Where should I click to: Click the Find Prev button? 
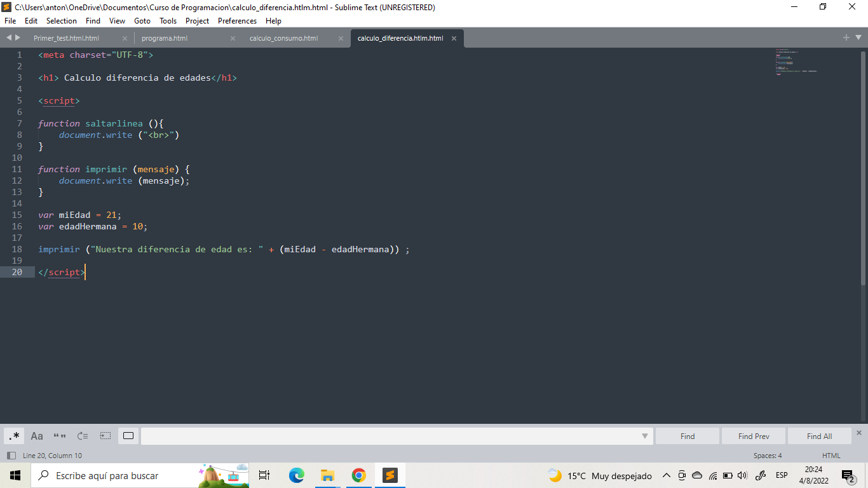point(754,436)
